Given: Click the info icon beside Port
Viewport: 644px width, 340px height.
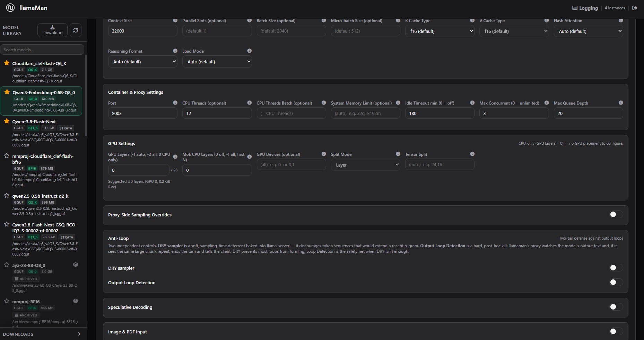Looking at the screenshot, I should pyautogui.click(x=175, y=103).
